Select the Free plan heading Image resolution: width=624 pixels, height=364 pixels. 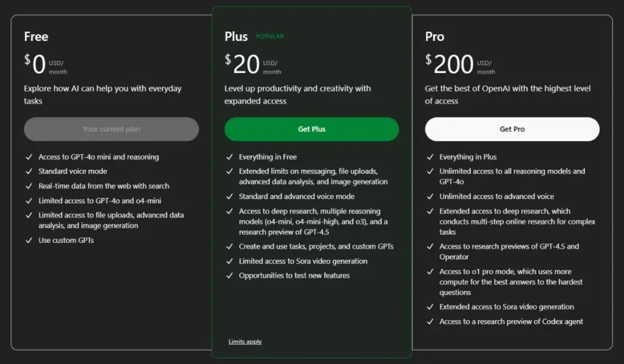click(x=36, y=37)
